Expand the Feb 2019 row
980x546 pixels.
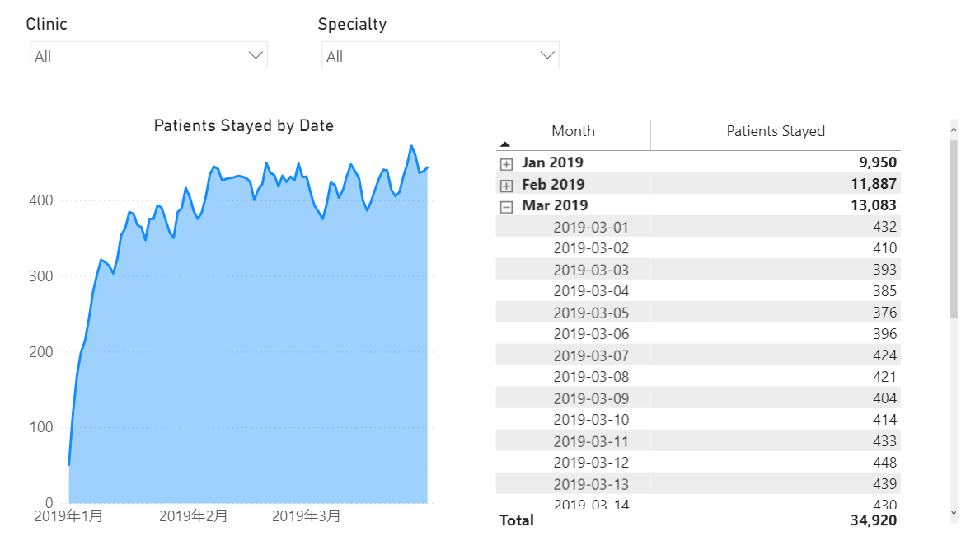pos(507,185)
